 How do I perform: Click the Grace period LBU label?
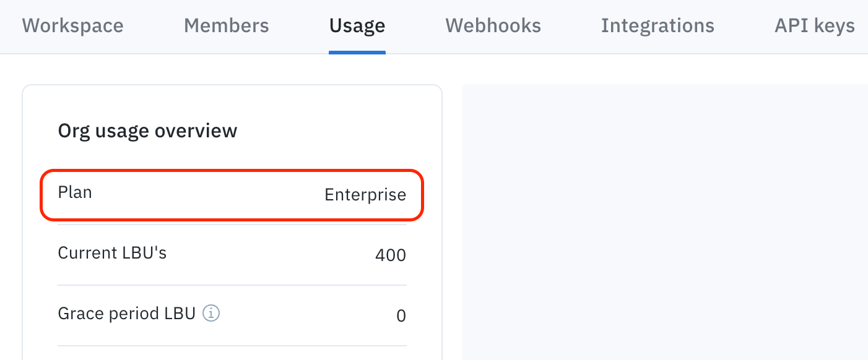(x=127, y=314)
